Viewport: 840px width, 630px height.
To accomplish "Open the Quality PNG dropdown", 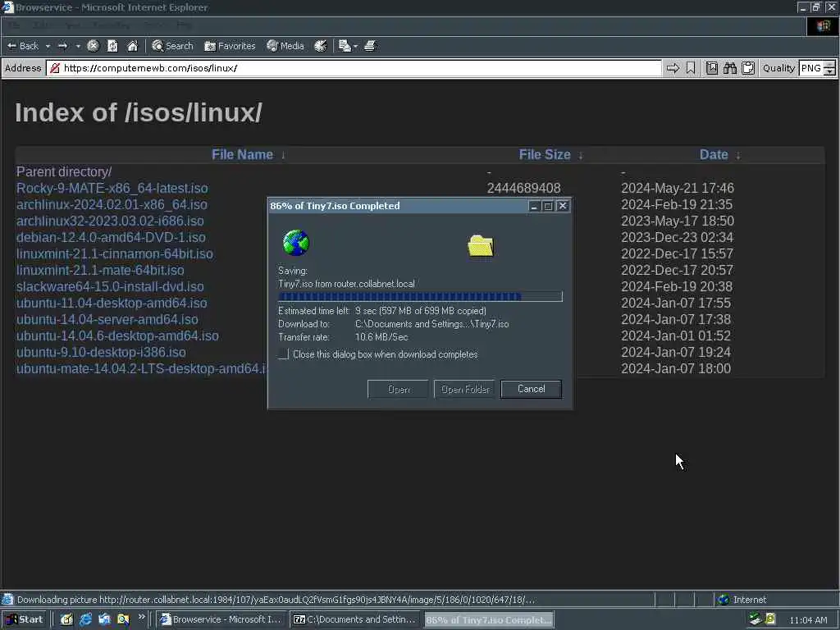I will [817, 68].
